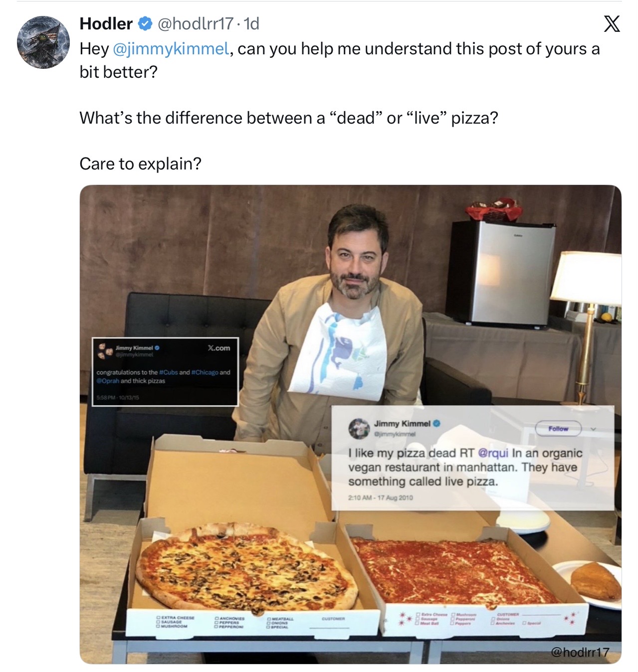Open the @rqui mention link
The image size is (638, 672).
click(493, 453)
